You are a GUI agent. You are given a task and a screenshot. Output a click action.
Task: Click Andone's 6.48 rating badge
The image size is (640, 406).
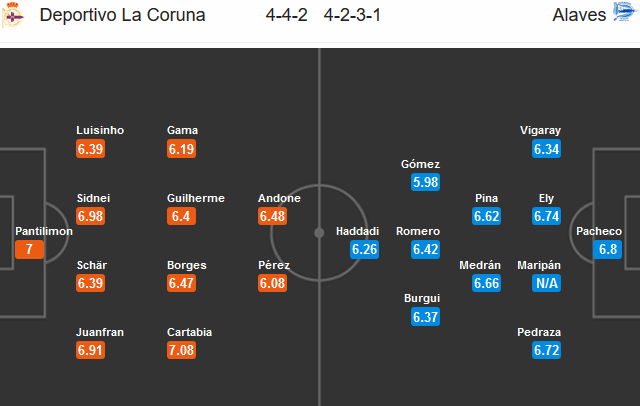point(272,216)
